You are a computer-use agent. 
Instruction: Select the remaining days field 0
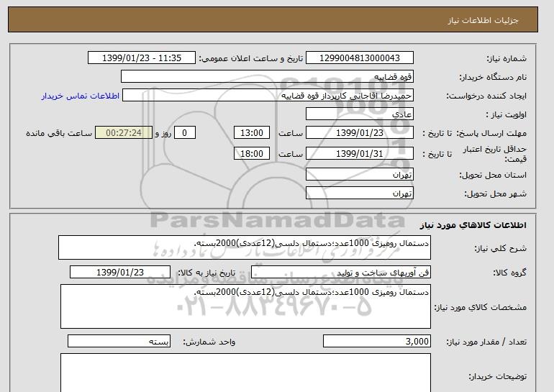tap(184, 133)
